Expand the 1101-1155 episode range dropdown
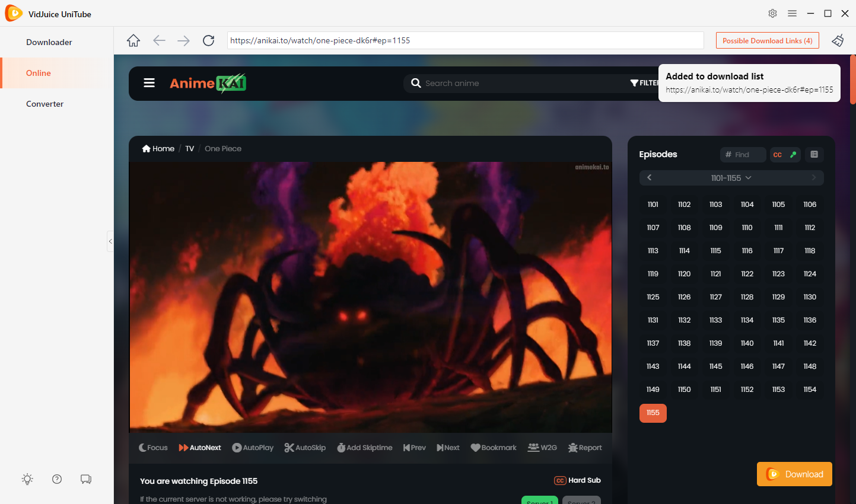 [731, 178]
